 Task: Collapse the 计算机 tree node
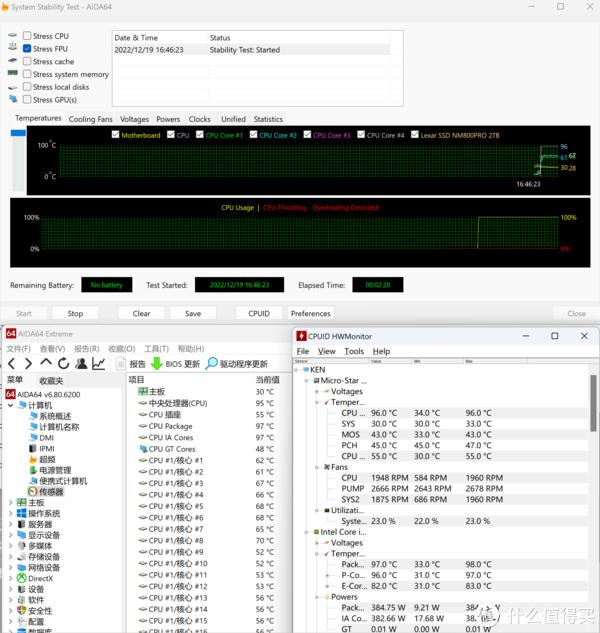(x=11, y=405)
